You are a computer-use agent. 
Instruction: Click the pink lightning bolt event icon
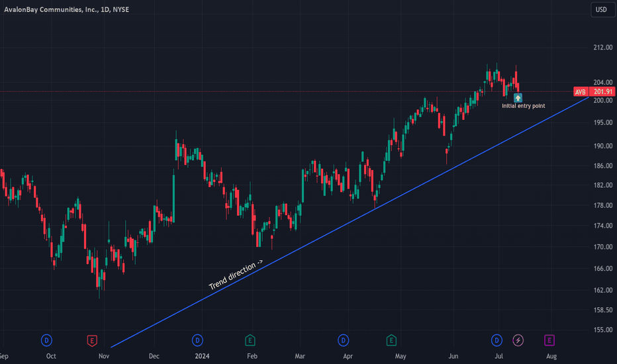pyautogui.click(x=518, y=340)
